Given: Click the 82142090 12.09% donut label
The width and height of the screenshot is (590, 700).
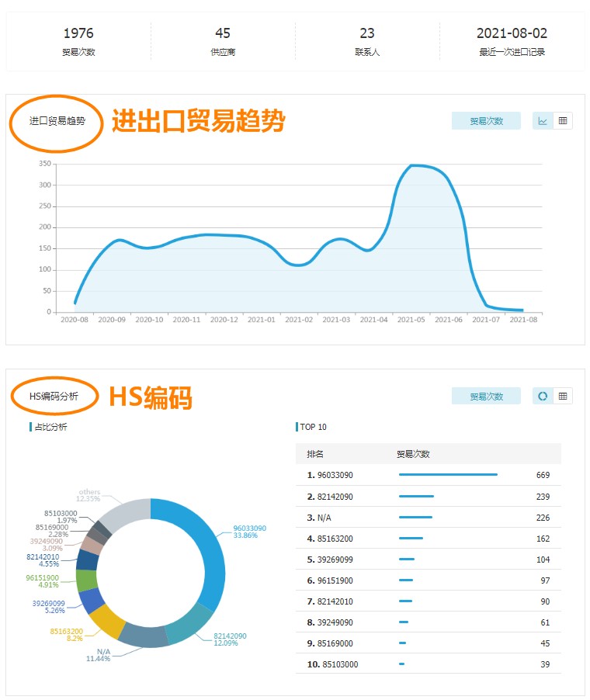Looking at the screenshot, I should 230,639.
